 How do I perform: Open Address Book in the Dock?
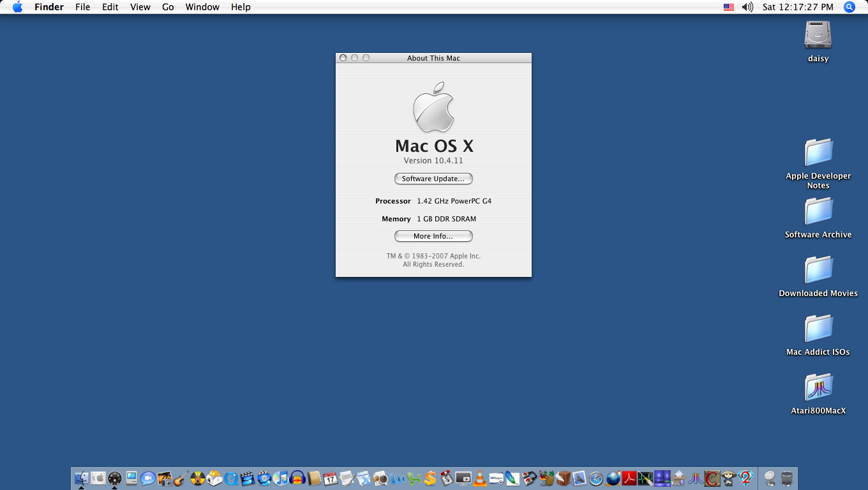tap(313, 478)
